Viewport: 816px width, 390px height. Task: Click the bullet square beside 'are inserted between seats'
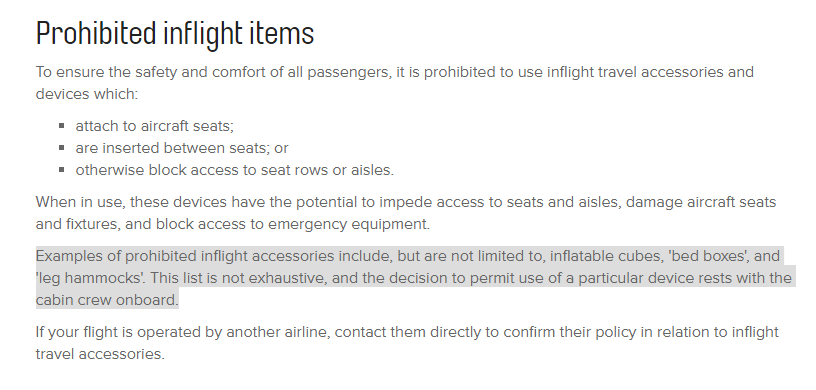tap(62, 147)
